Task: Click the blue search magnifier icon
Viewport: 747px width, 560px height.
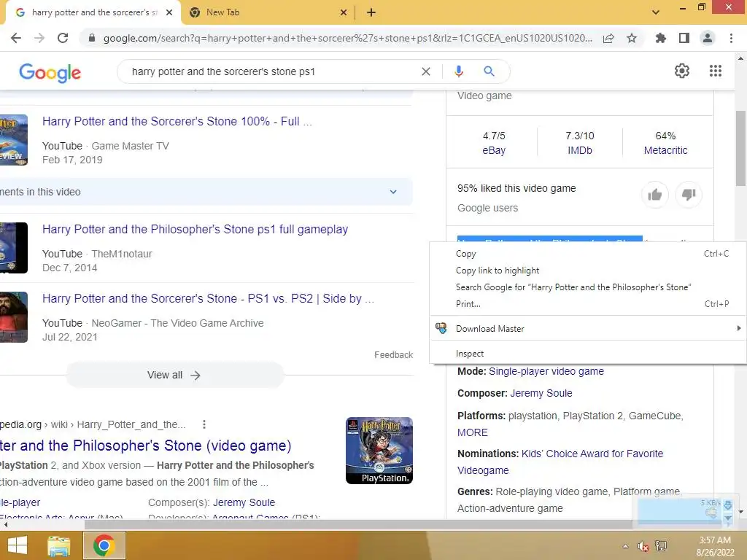Action: coord(489,71)
